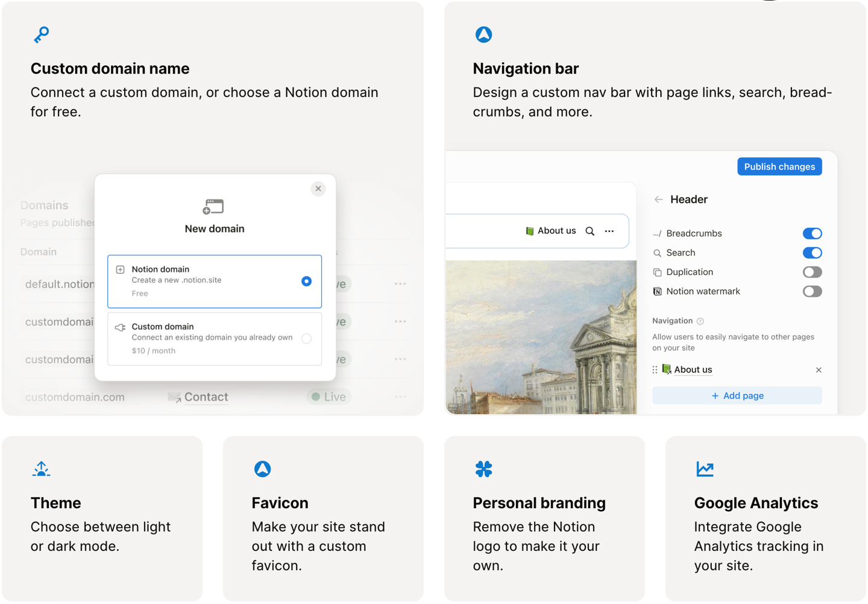Click the Publish changes button
This screenshot has height=604, width=868.
click(779, 167)
